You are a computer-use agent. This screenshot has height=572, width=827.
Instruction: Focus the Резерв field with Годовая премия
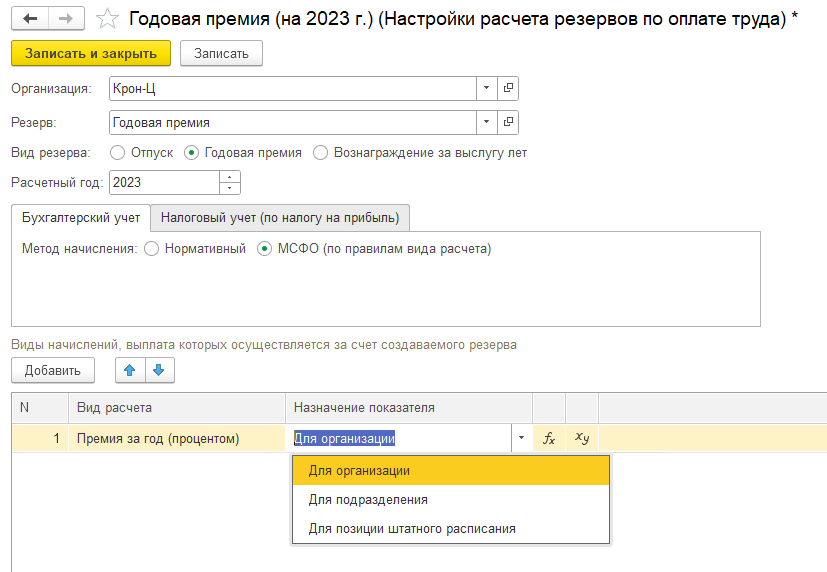click(x=293, y=122)
